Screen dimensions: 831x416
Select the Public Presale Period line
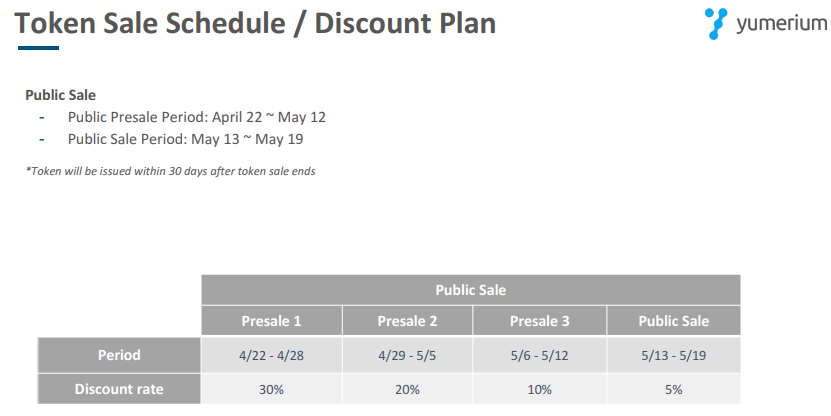click(196, 117)
